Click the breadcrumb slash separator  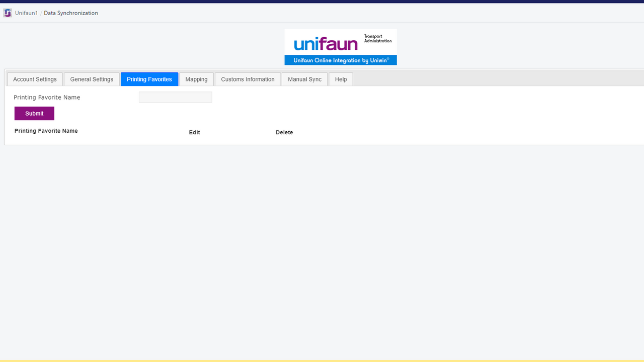(x=41, y=13)
